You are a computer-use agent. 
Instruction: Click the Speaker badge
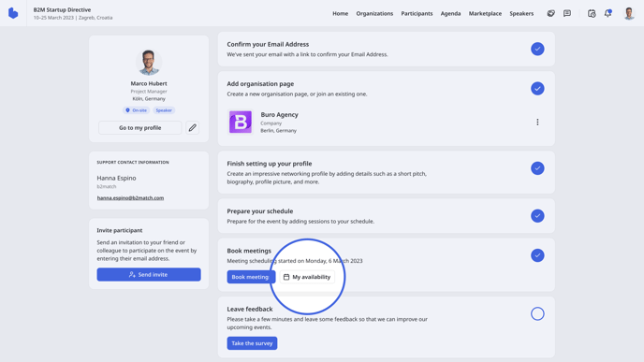point(164,110)
